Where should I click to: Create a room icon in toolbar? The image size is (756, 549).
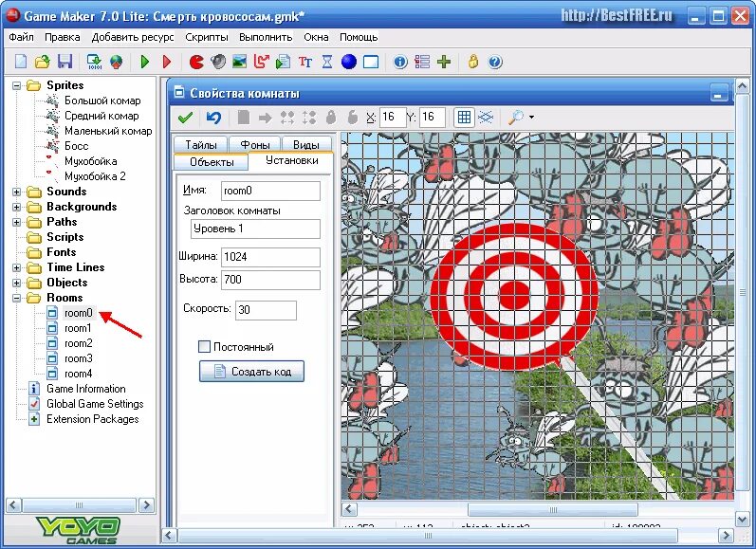click(x=371, y=62)
